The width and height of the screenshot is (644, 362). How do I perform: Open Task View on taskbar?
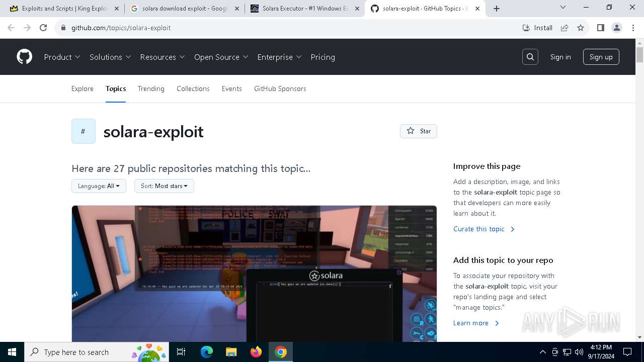pyautogui.click(x=181, y=352)
